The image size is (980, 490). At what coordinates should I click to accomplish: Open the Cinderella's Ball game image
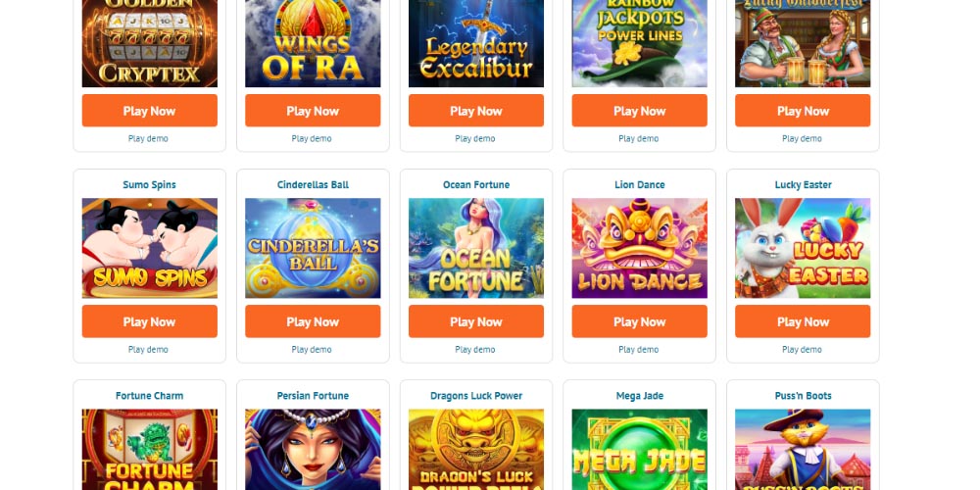point(313,248)
